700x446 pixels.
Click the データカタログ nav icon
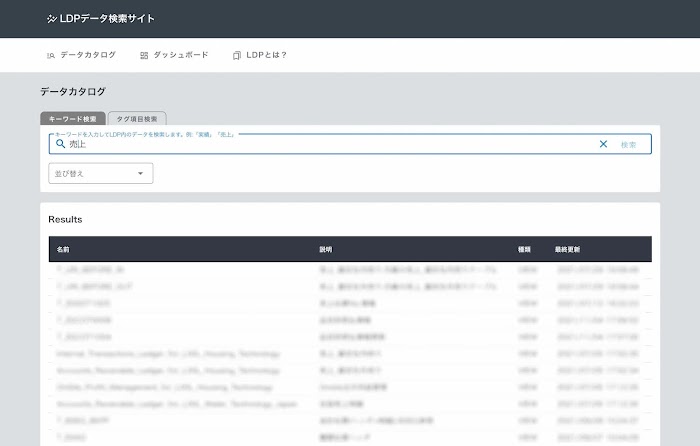(51, 55)
